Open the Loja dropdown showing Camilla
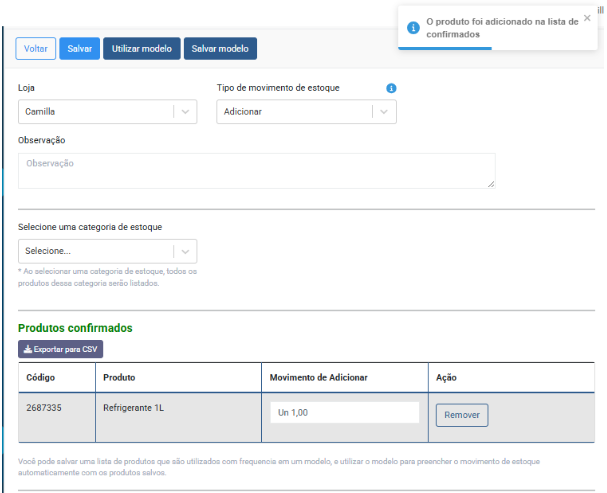Image resolution: width=607 pixels, height=493 pixels. click(95, 112)
